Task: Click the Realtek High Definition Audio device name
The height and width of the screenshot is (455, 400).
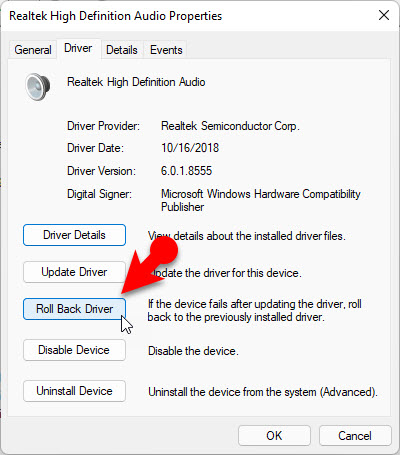Action: pyautogui.click(x=136, y=82)
